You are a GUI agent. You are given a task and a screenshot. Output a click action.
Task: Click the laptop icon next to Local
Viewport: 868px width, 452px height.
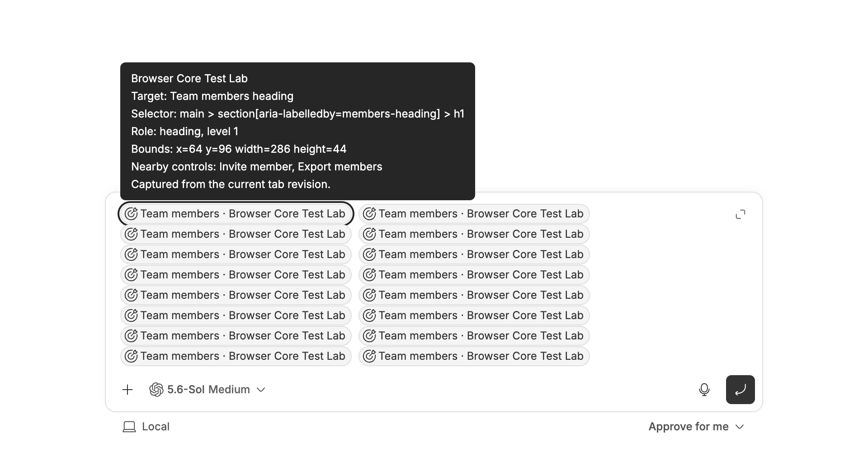coord(129,427)
